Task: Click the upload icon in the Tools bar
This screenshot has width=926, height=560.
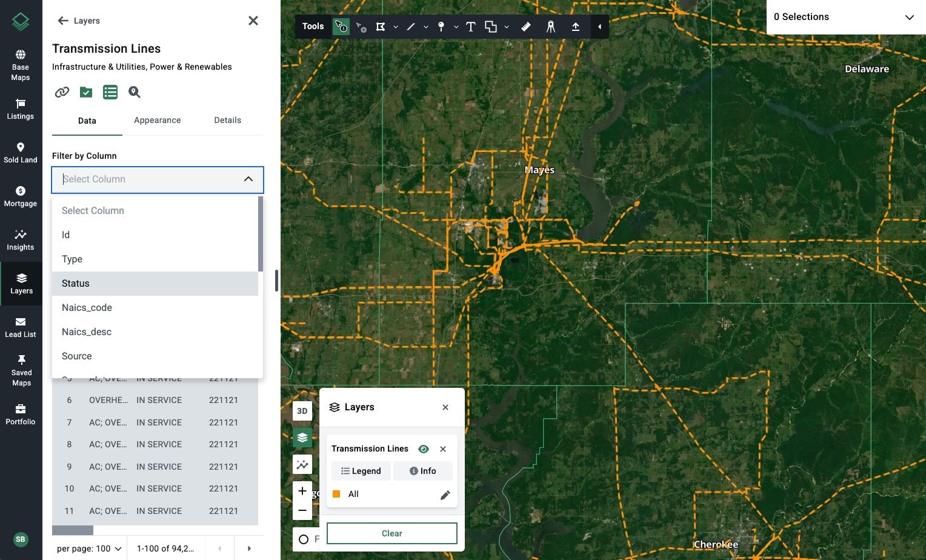Action: click(x=576, y=26)
